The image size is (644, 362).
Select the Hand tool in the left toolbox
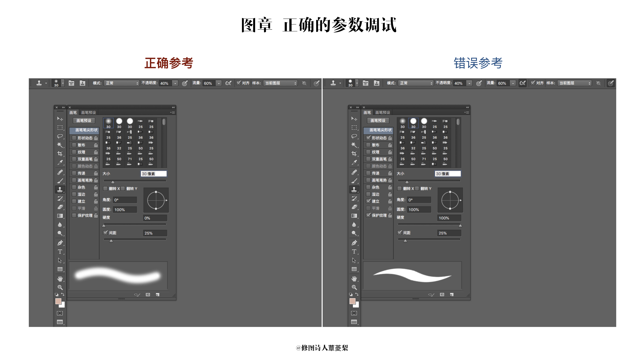tap(60, 279)
